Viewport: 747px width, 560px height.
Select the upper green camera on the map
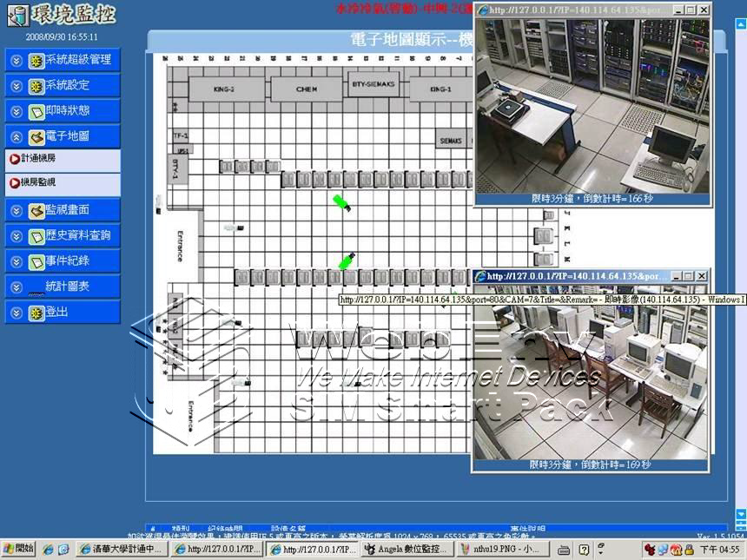pyautogui.click(x=341, y=203)
